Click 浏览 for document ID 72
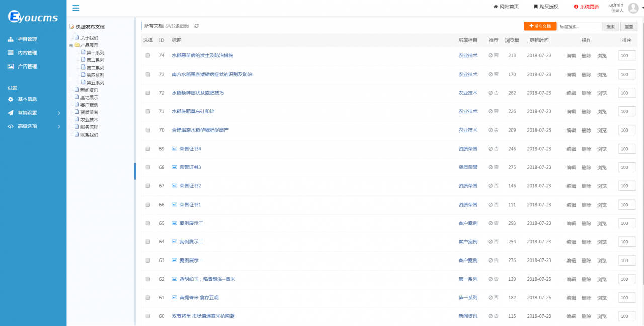 pyautogui.click(x=602, y=93)
